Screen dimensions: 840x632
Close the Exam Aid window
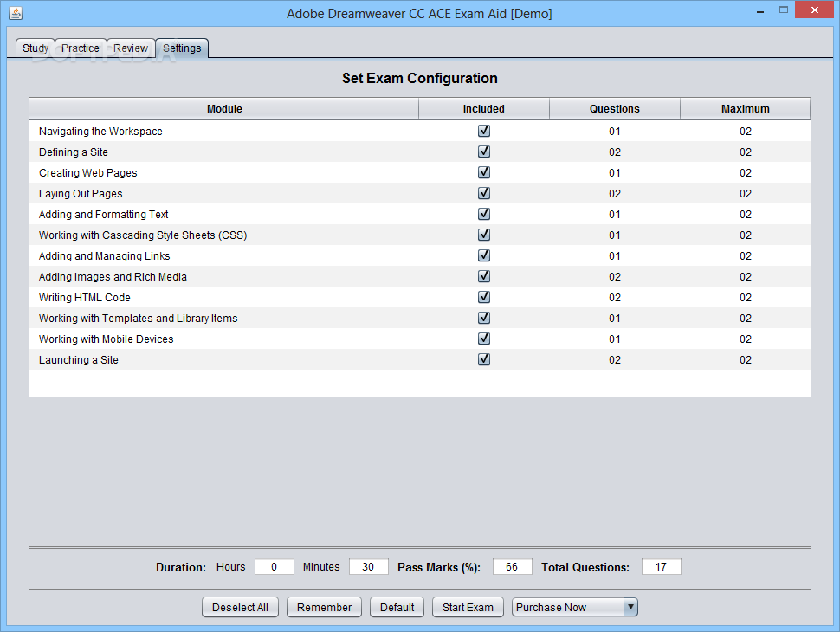(814, 10)
